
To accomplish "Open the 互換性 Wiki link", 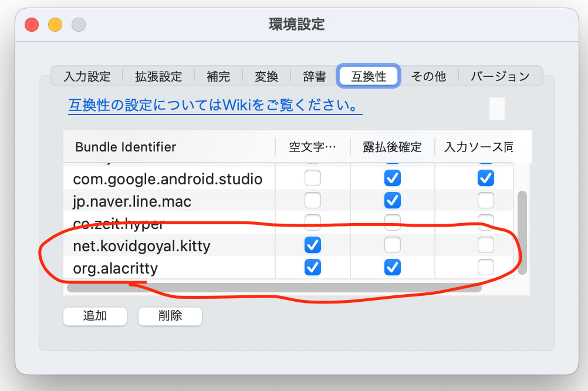I will coord(215,105).
